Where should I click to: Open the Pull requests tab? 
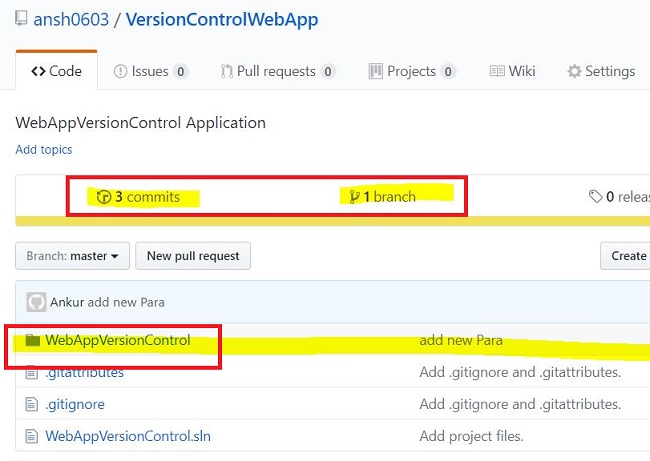point(275,71)
